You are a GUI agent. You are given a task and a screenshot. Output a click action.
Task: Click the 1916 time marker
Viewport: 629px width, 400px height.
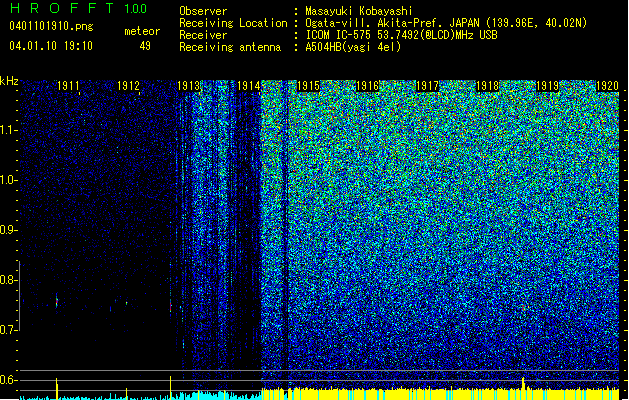pos(368,86)
